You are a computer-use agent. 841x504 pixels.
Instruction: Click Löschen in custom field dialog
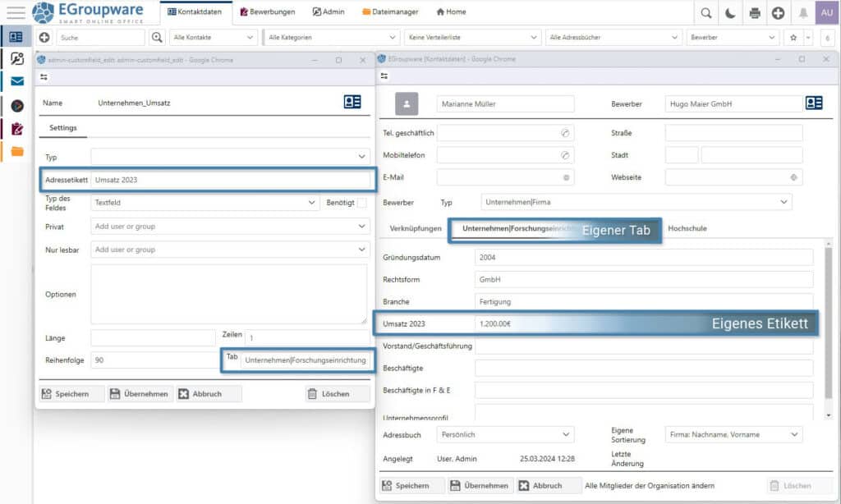tap(337, 394)
